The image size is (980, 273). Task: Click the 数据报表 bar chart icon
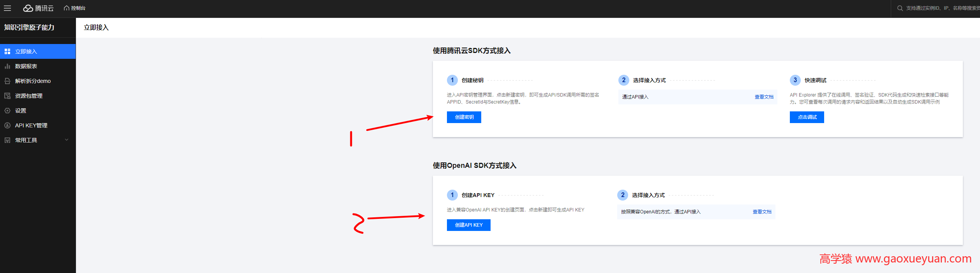click(7, 66)
